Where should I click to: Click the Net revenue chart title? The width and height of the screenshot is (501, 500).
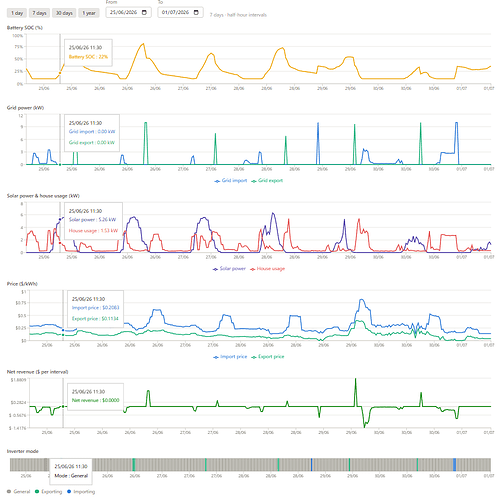coord(37,372)
